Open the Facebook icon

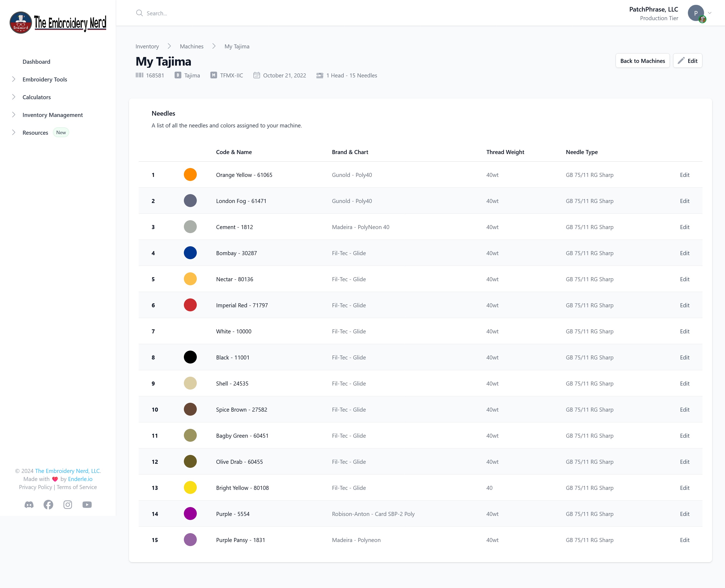tap(48, 505)
